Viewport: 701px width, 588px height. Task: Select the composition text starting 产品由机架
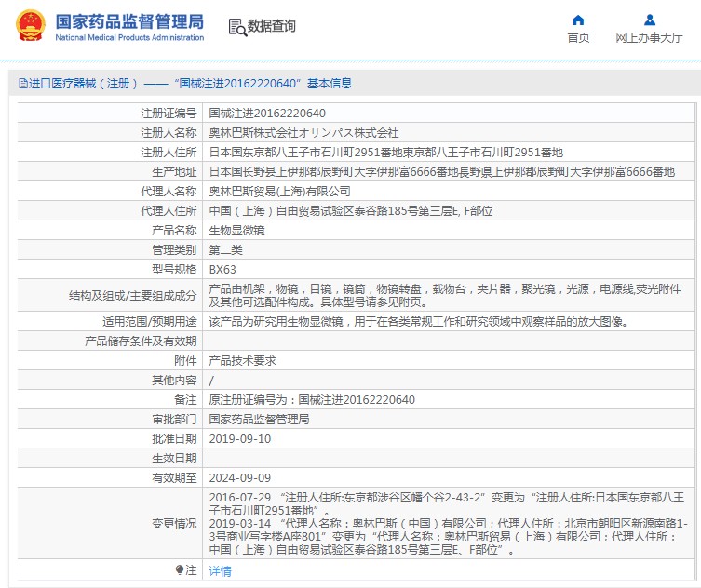click(x=445, y=295)
